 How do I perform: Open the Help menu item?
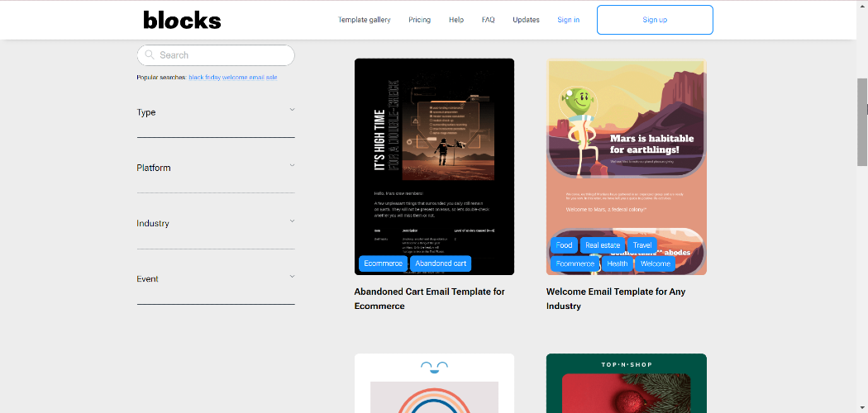(x=456, y=20)
